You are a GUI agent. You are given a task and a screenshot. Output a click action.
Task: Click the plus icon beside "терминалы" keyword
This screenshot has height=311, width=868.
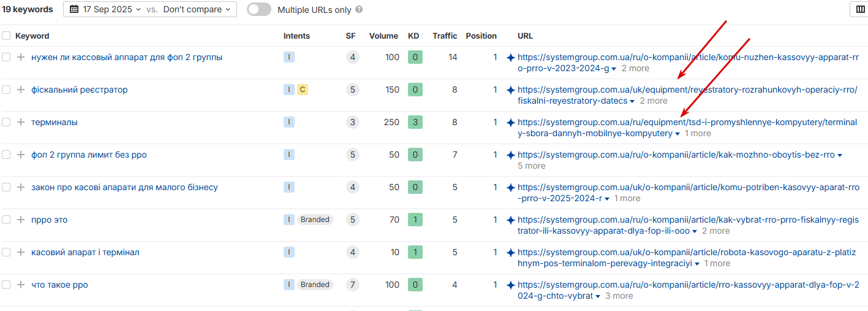[21, 122]
